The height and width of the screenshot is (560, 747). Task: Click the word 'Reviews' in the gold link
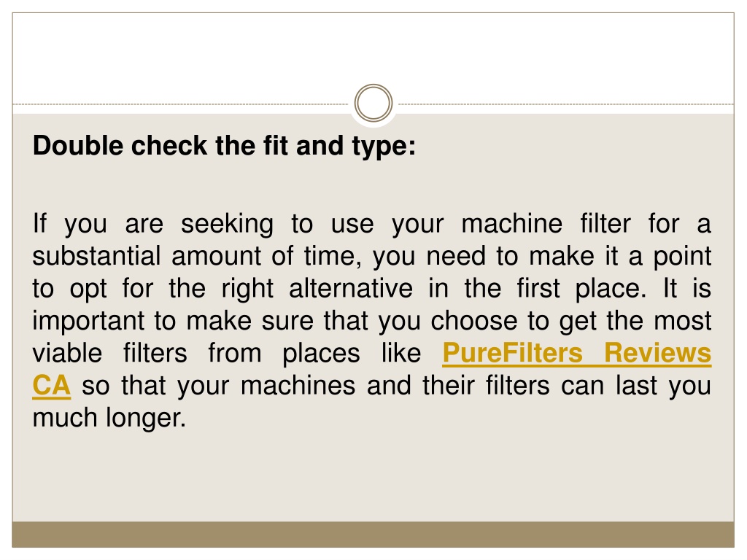[x=658, y=354]
